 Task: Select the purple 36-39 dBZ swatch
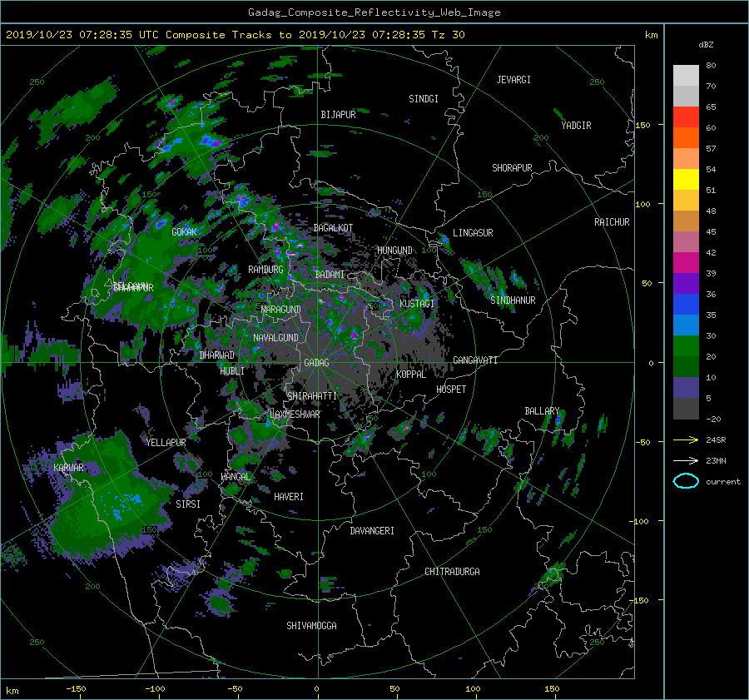(686, 283)
